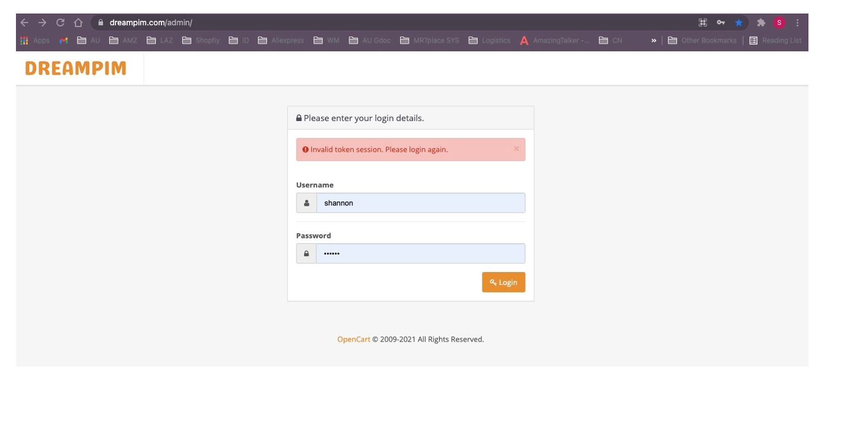
Task: Open the AmazingTalker bookmark
Action: [554, 41]
